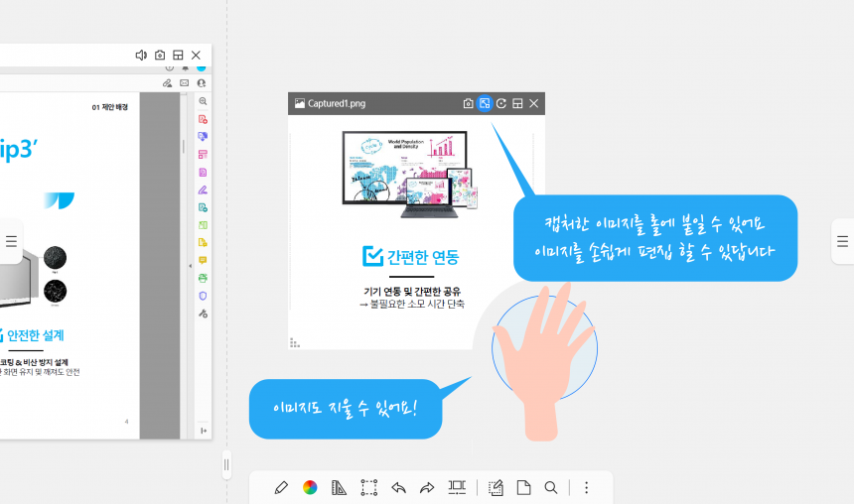Open the left edge hamburger menu

11,242
